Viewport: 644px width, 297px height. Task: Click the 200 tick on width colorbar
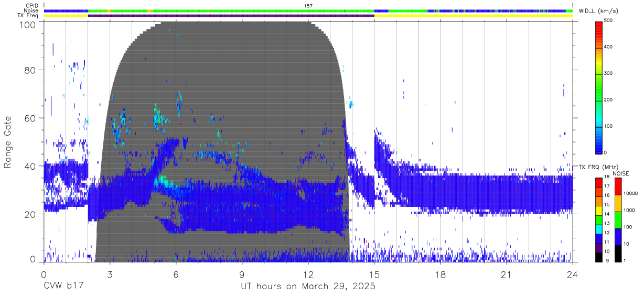(x=609, y=100)
